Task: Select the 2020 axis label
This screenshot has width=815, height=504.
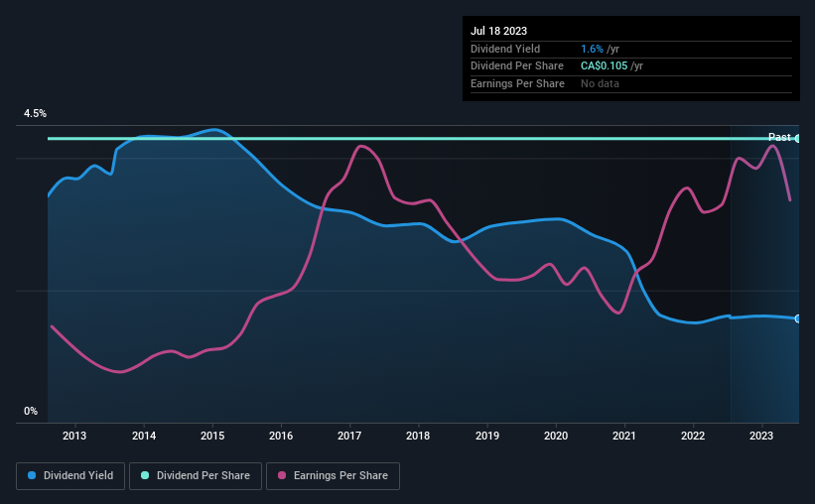Action: [x=556, y=436]
